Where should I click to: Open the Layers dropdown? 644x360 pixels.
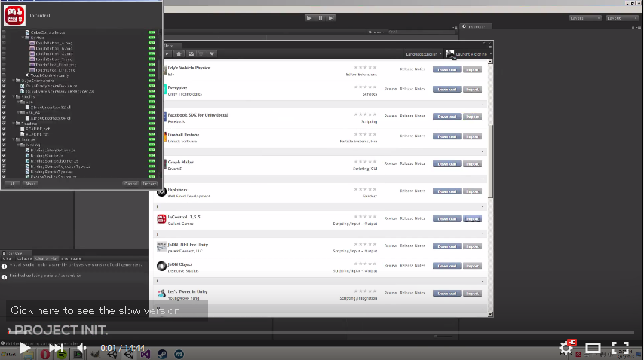tap(585, 18)
